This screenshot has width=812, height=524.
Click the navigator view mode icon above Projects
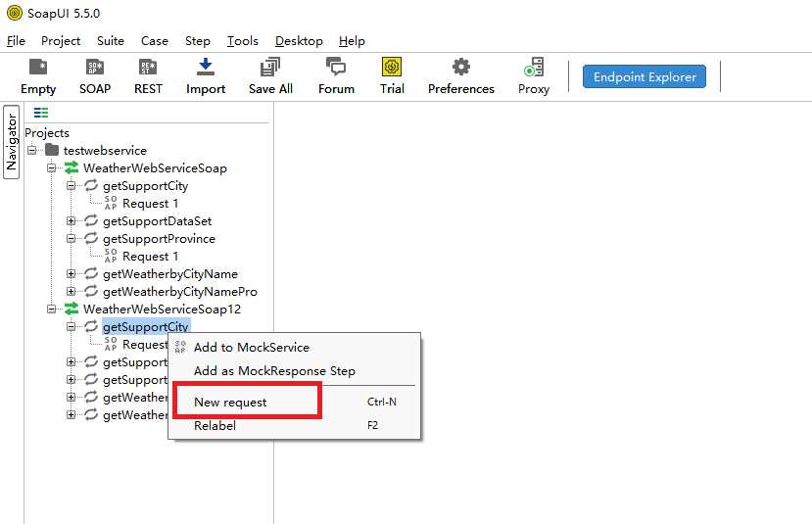click(40, 113)
